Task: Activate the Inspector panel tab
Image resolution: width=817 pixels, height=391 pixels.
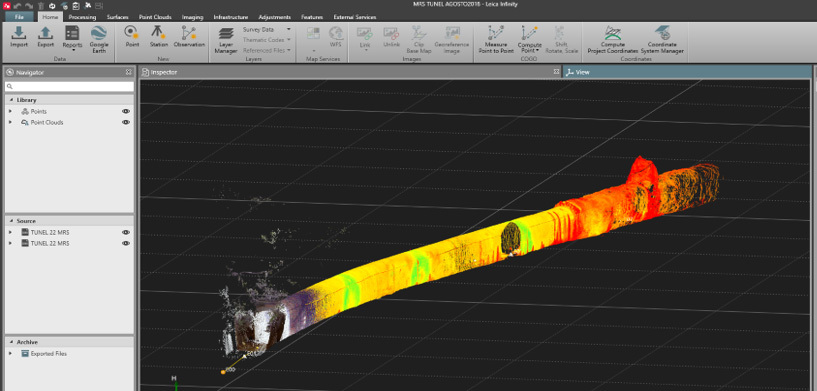Action: (x=164, y=72)
